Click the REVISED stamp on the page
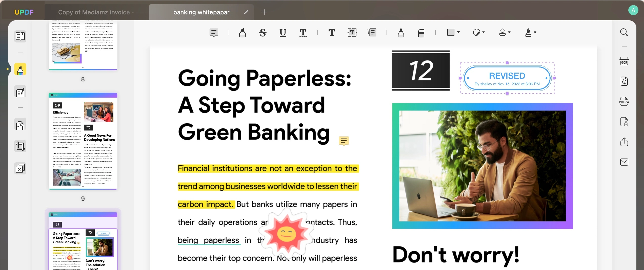644x270 pixels. pos(507,78)
